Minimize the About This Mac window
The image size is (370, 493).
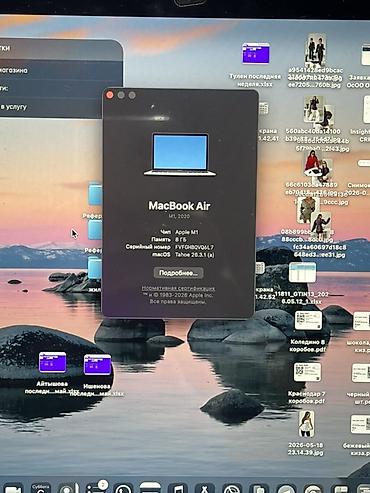tap(121, 95)
